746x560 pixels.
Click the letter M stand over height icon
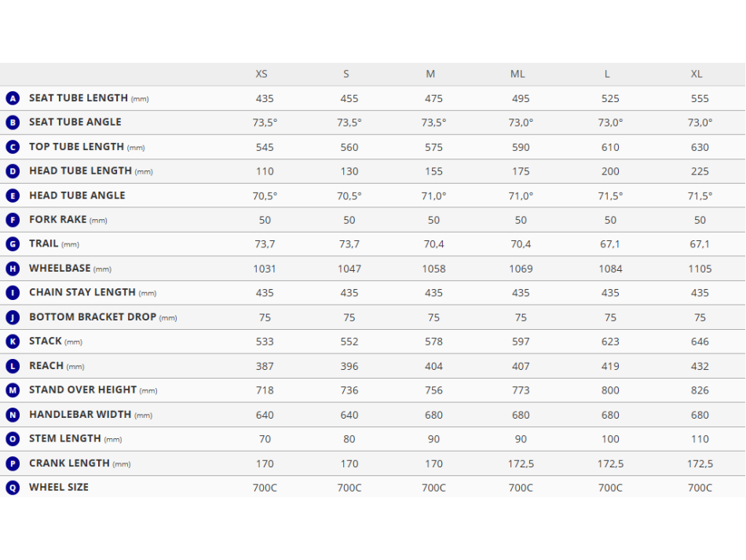point(13,390)
